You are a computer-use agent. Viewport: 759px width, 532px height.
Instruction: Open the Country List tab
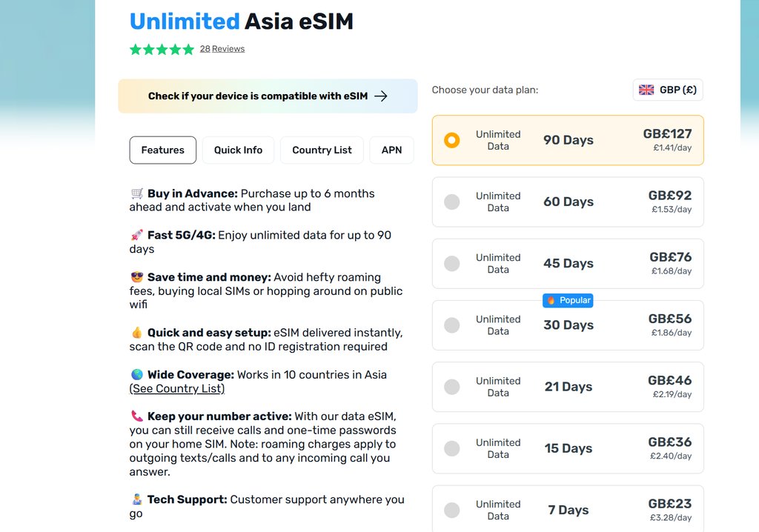coord(322,150)
